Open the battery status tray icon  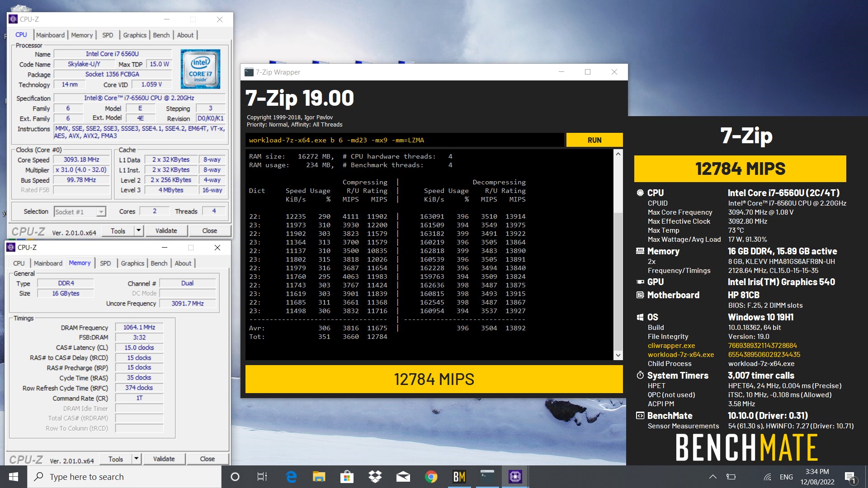[731, 477]
